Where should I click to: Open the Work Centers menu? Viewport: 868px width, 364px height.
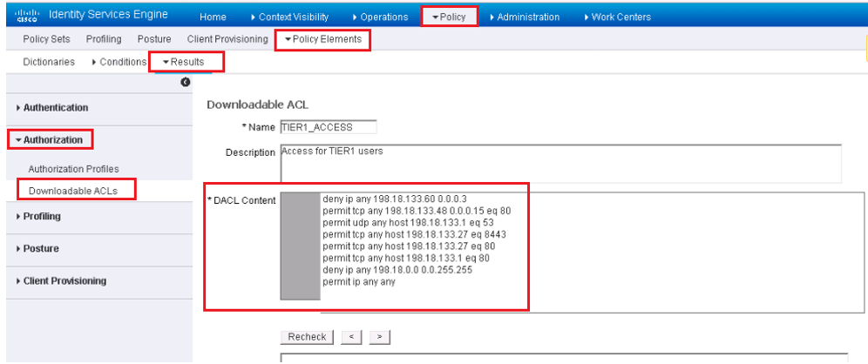(x=617, y=17)
